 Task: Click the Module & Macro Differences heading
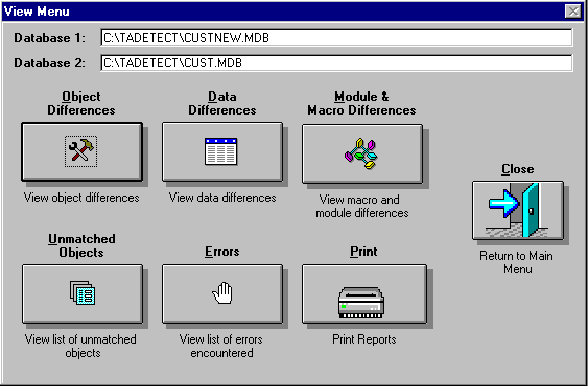(362, 103)
